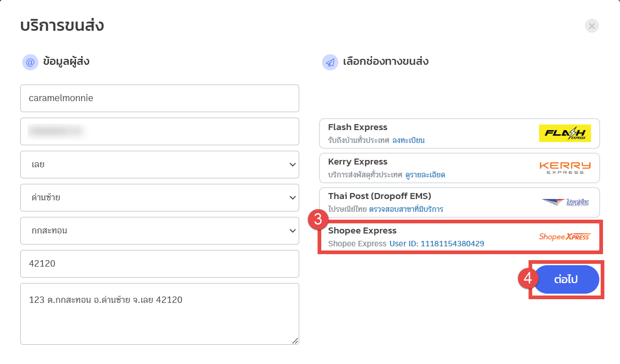Image resolution: width=620 pixels, height=364 pixels.
Task: Click the sender name field 'caramelmonnie'
Action: pyautogui.click(x=159, y=98)
